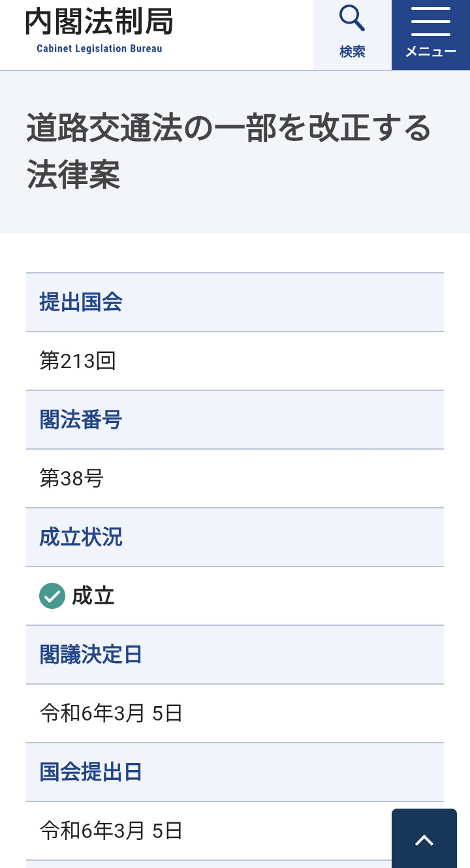Screen dimensions: 470x868
Task: Click the date value under 閣議決定日
Action: [x=111, y=713]
